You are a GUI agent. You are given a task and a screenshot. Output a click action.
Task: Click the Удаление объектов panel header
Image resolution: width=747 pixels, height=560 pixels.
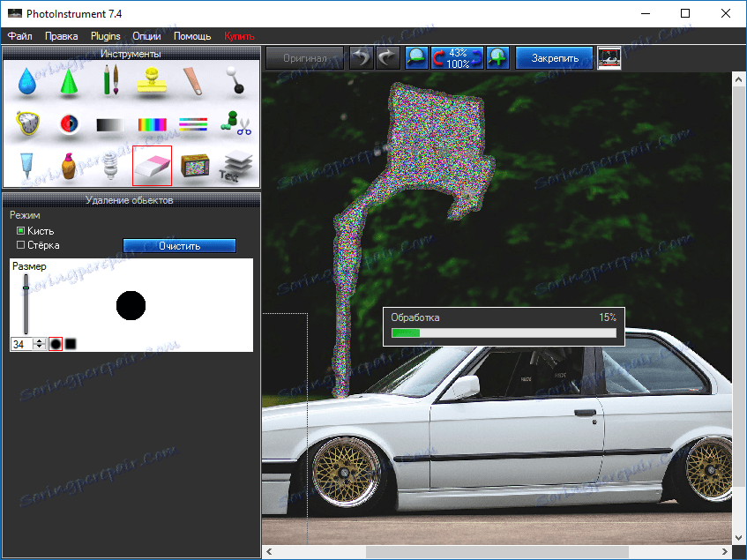(x=131, y=200)
